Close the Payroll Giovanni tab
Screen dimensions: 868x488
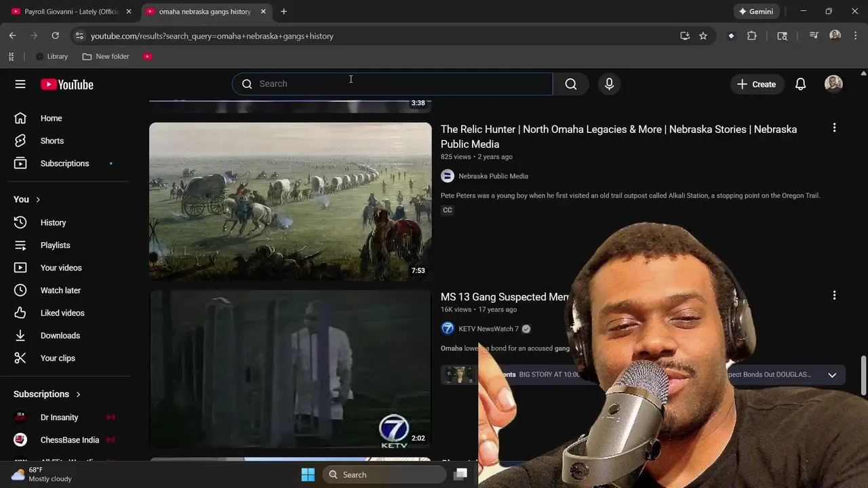pyautogui.click(x=129, y=12)
